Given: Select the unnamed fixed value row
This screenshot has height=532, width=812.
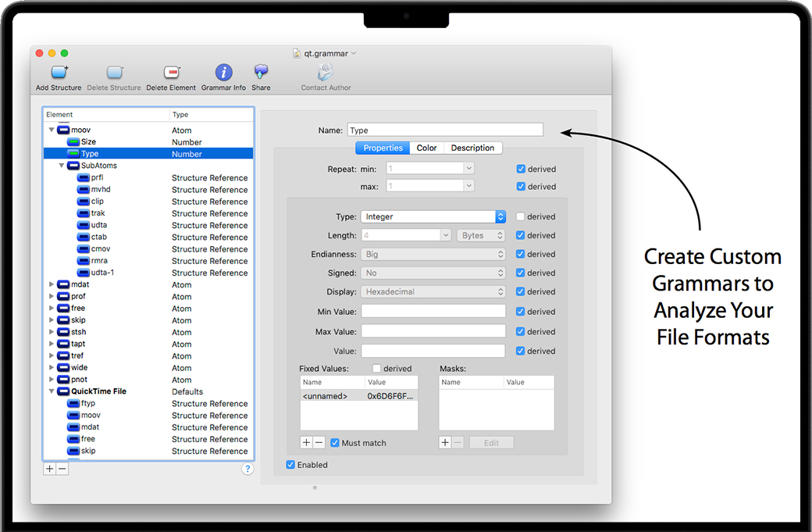Looking at the screenshot, I should [358, 396].
